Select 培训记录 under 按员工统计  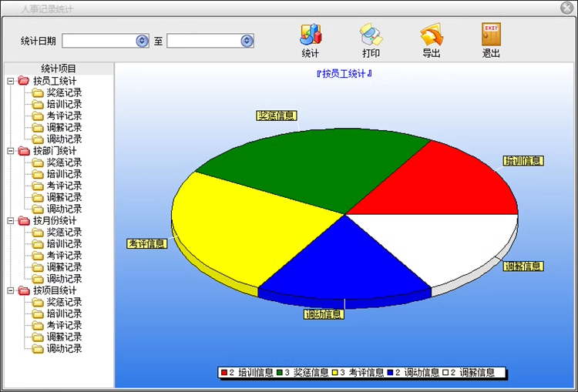tap(64, 104)
